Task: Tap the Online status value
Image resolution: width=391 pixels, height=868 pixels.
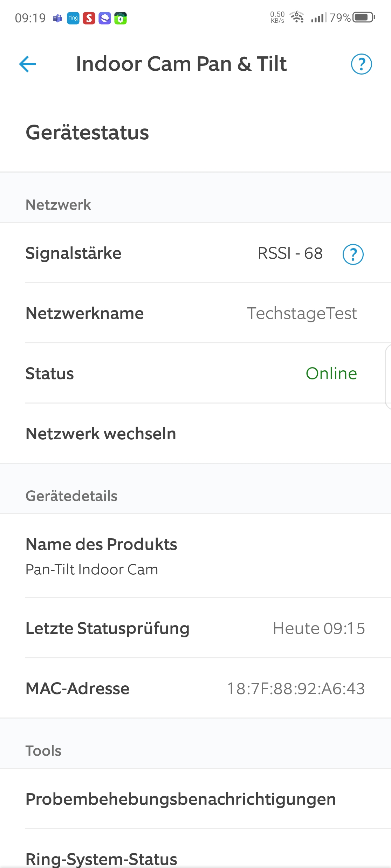Action: (x=331, y=373)
